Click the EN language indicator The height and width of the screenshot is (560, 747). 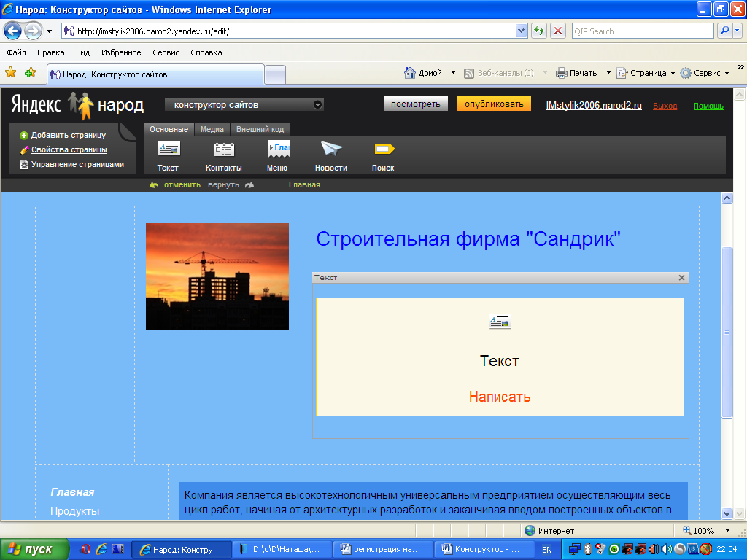(x=547, y=550)
